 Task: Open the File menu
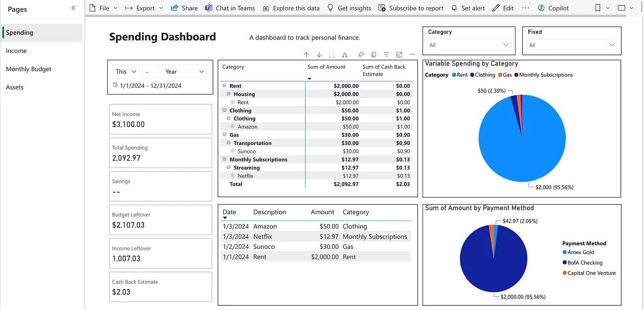(103, 8)
